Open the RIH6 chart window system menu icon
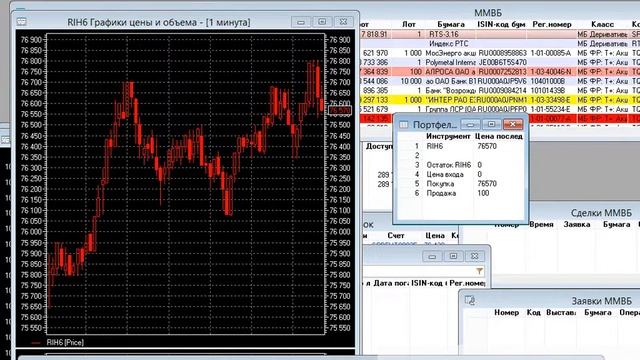This screenshot has width=640, height=360. [x=21, y=22]
